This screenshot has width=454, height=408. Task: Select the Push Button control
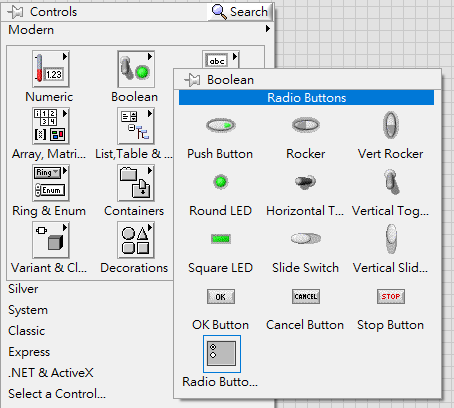tap(221, 125)
